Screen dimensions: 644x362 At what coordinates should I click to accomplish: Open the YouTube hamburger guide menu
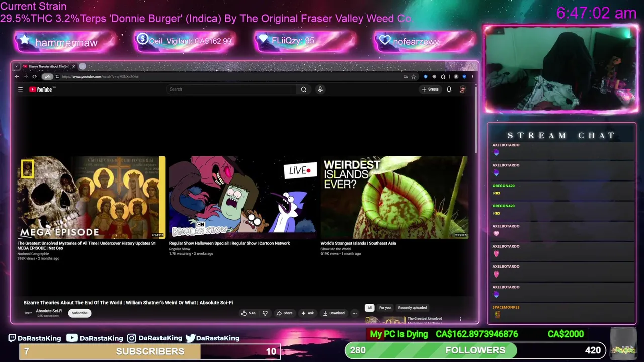pos(20,89)
